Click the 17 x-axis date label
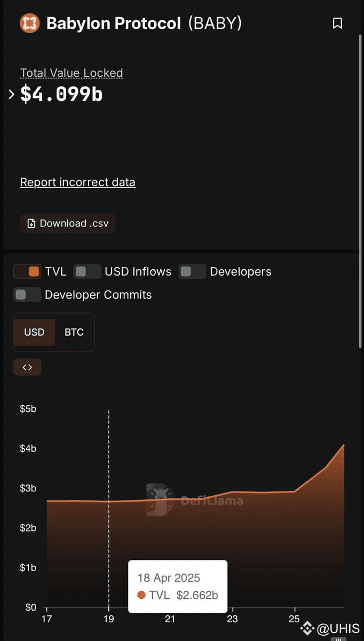The width and height of the screenshot is (364, 641). point(46,619)
